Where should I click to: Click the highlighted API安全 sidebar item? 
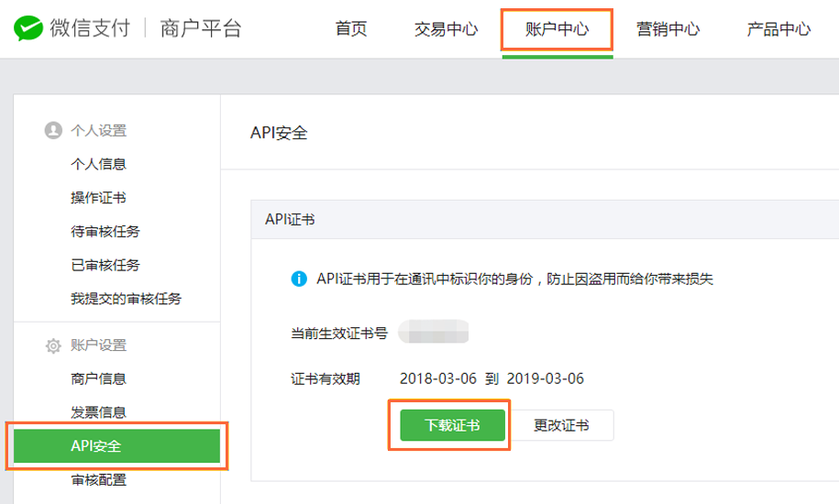click(116, 446)
